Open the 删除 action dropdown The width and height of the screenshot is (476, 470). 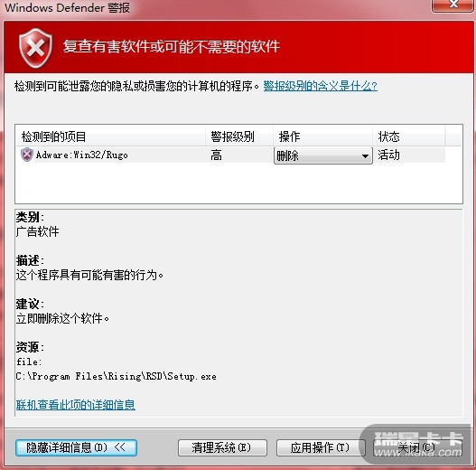(323, 155)
